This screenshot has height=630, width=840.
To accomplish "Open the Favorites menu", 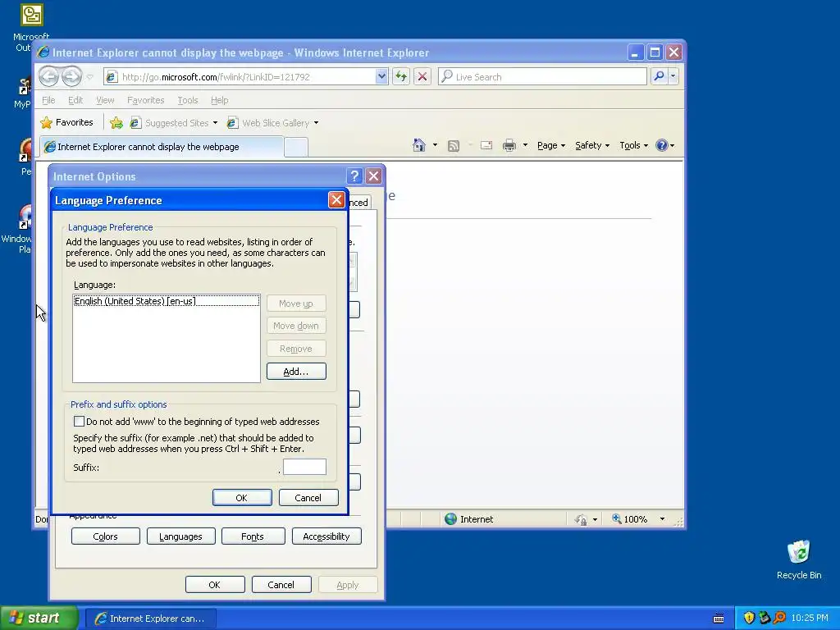I will (x=146, y=100).
